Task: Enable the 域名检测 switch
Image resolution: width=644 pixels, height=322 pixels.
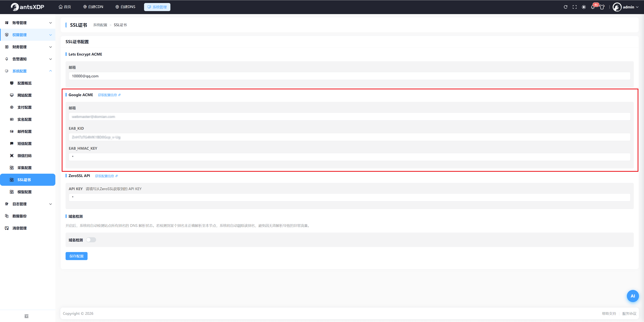Action: (91, 240)
